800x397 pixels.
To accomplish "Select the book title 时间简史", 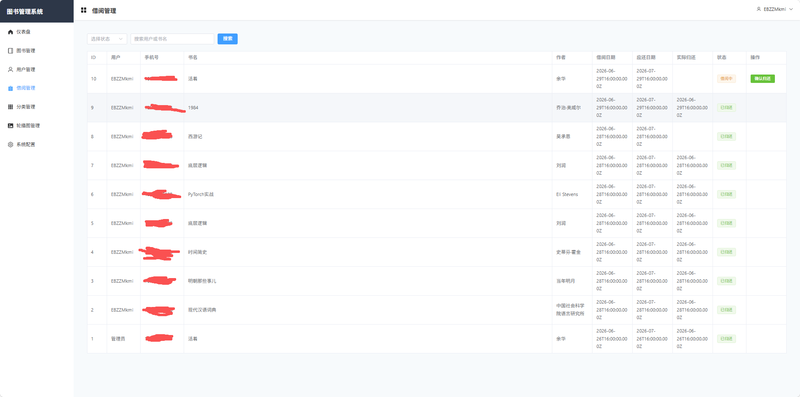I will [x=197, y=252].
